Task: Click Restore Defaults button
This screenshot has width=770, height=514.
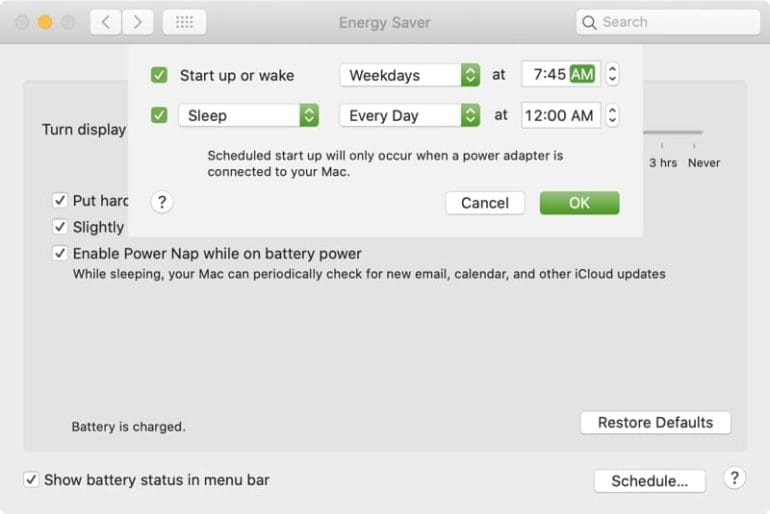Action: [x=655, y=422]
